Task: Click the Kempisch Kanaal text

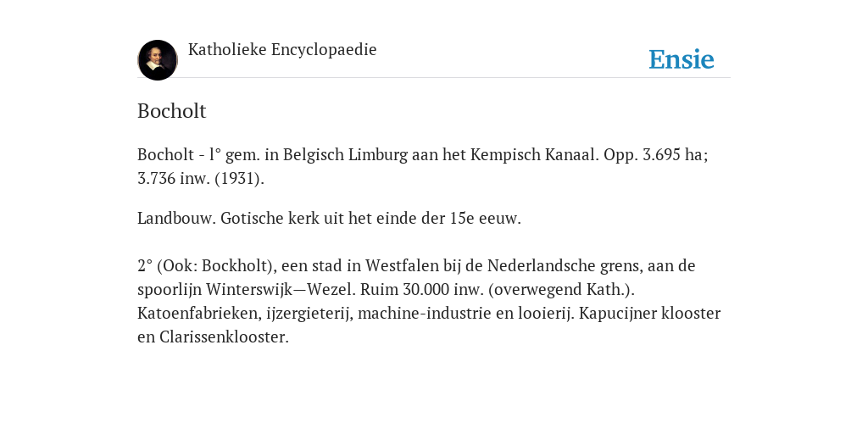Action: click(535, 154)
